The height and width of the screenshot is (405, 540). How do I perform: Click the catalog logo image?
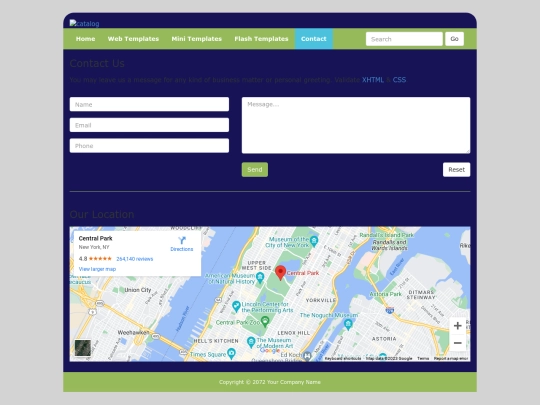[84, 23]
